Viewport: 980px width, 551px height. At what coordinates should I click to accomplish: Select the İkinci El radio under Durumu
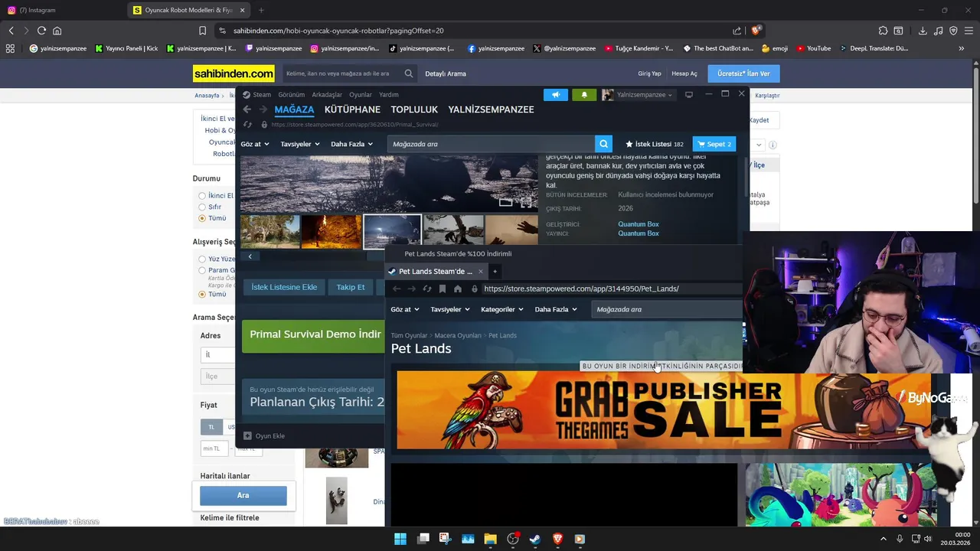coord(202,196)
